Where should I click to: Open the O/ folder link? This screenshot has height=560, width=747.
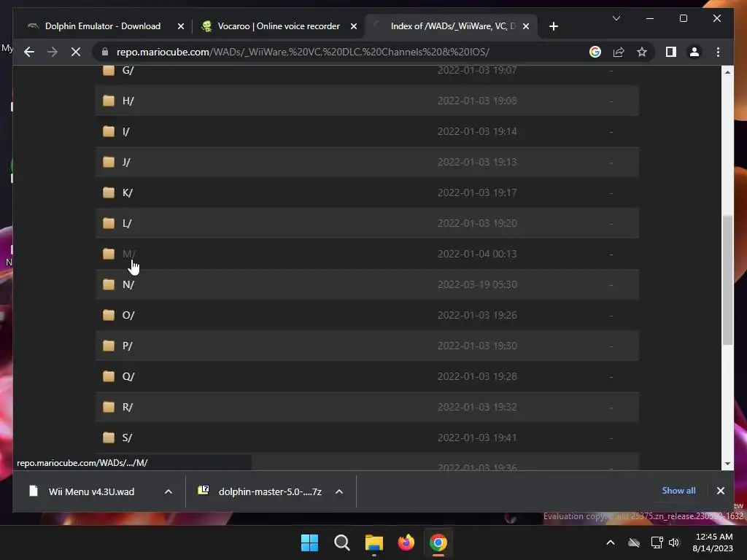(128, 315)
